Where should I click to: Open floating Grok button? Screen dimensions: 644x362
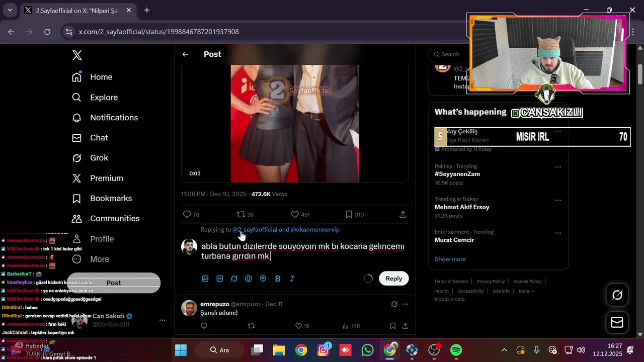(x=617, y=295)
